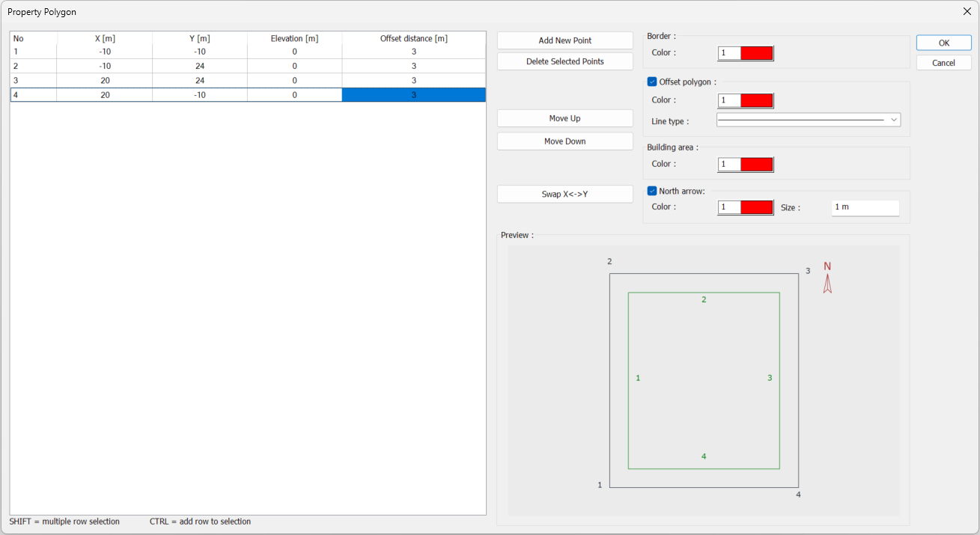Screen dimensions: 980x535
Task: Choose North arrow color swatch
Action: tap(756, 207)
